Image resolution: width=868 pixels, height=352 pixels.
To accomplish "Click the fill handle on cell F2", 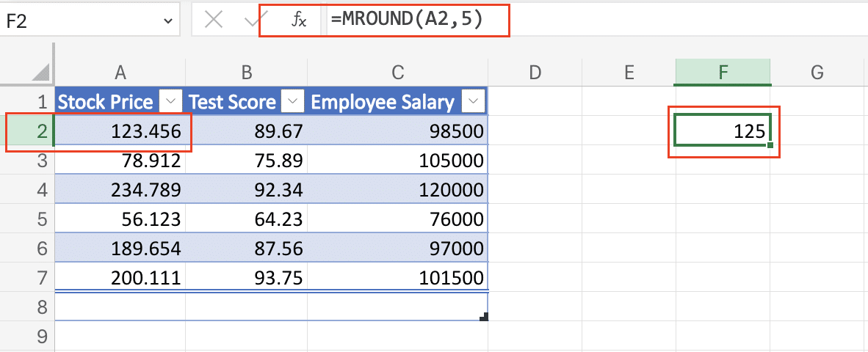I will pyautogui.click(x=770, y=145).
